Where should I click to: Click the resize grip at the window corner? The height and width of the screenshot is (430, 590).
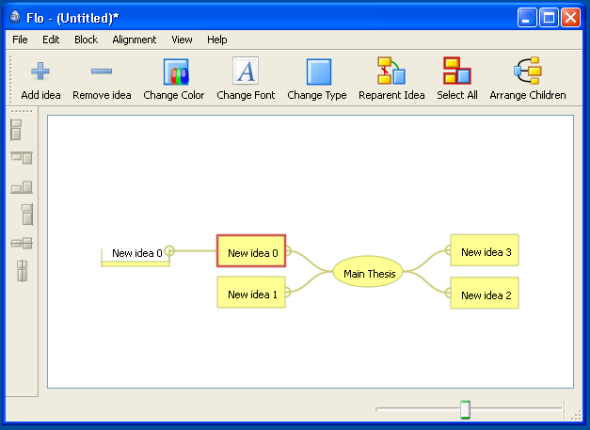coord(576,415)
